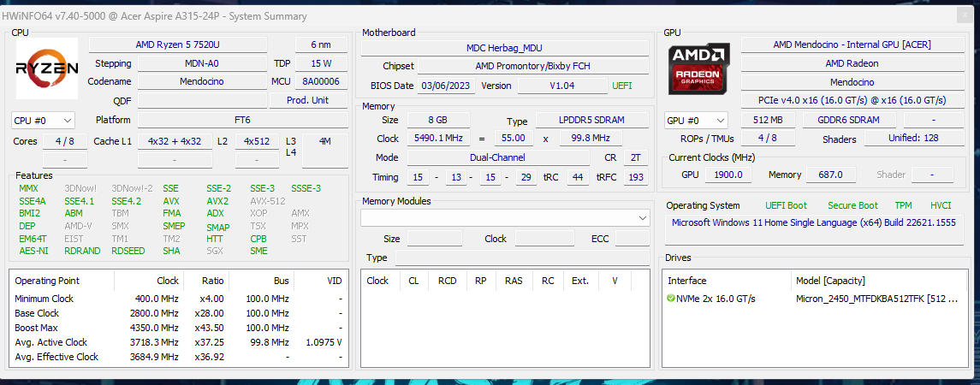
Task: Click the 55.00 memory multiplier value
Action: (x=514, y=139)
